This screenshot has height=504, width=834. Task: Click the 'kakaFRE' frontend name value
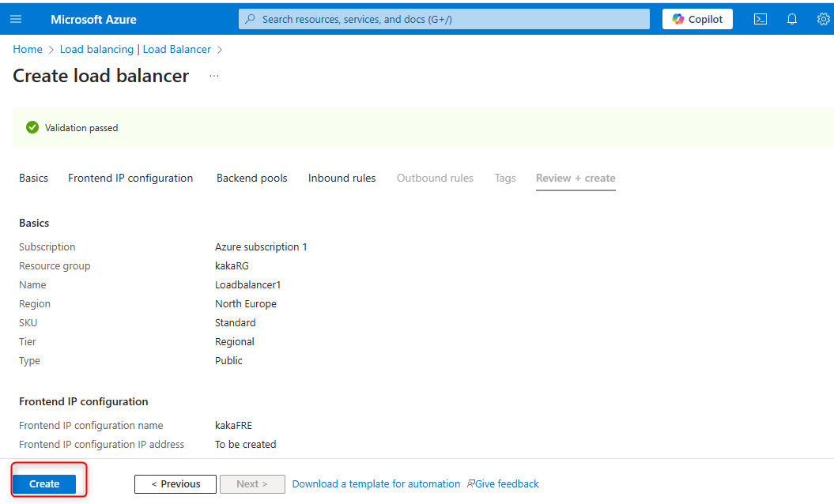tap(233, 425)
